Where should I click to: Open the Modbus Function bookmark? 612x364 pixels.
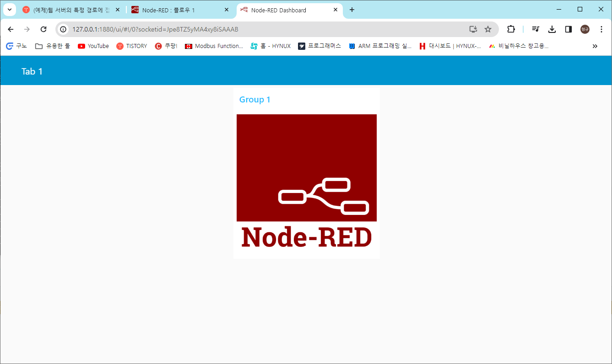pyautogui.click(x=214, y=46)
